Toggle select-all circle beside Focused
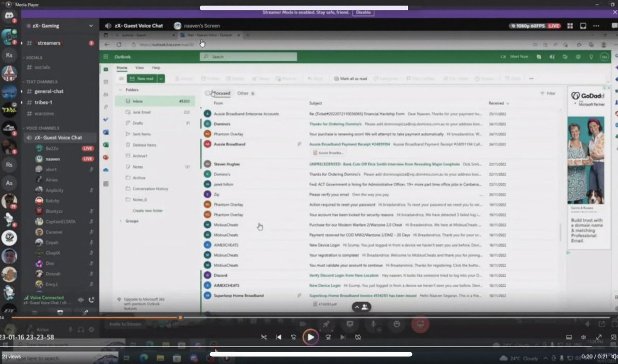Screen dimensions: 618x364 (208, 93)
